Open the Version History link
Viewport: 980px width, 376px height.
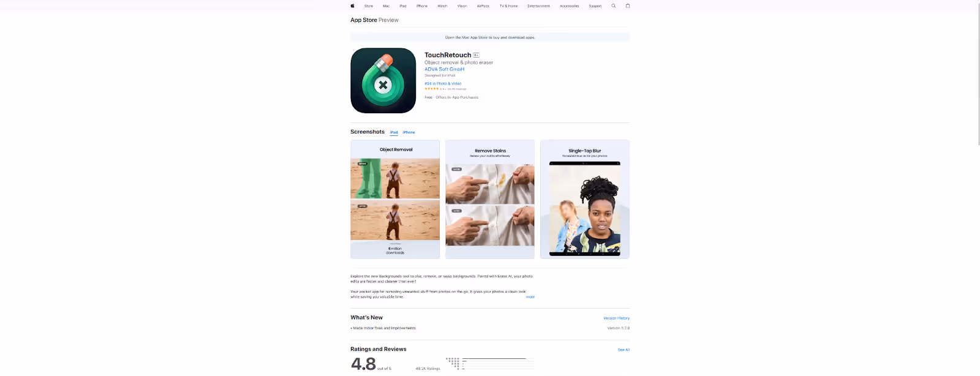click(616, 318)
